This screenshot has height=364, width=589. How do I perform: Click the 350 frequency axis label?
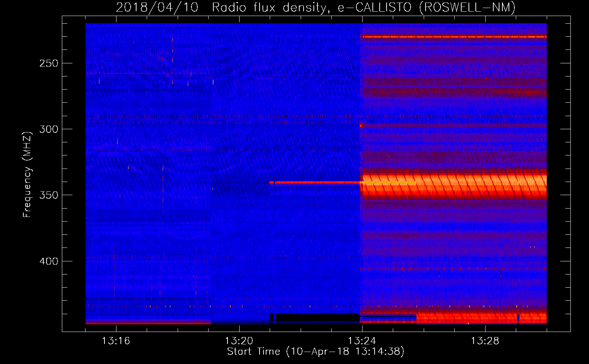click(x=49, y=195)
